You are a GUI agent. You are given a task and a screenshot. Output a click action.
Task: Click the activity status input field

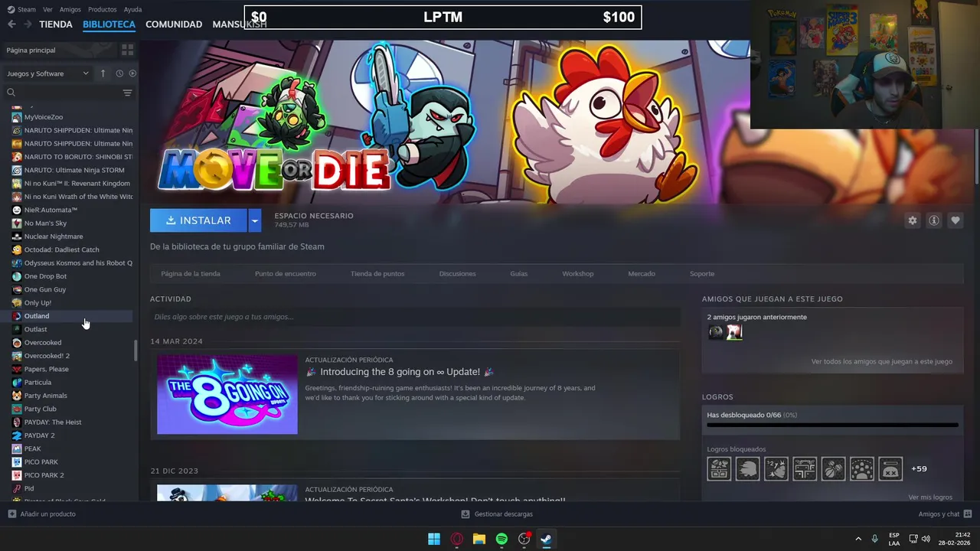click(415, 317)
